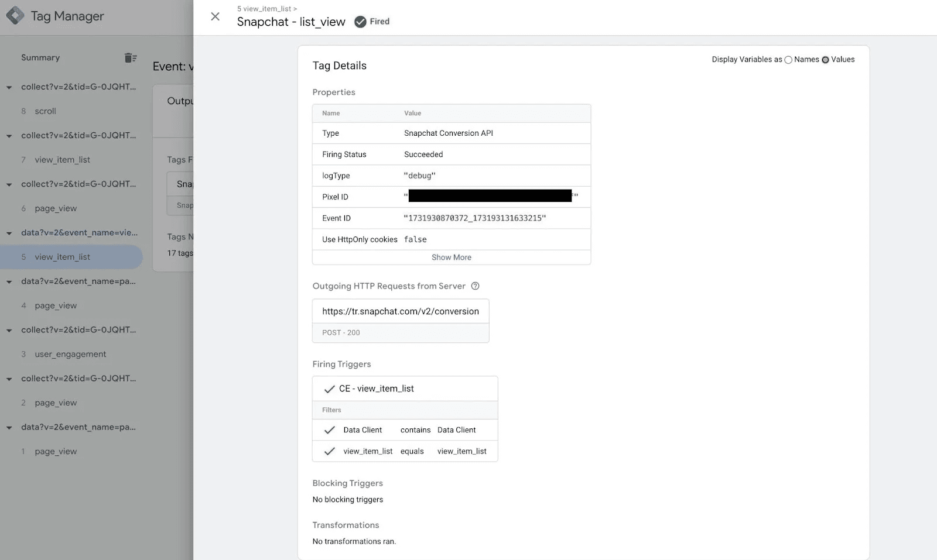Viewport: 937px width, 560px height.
Task: Click the POST - 200 status row
Action: coord(401,332)
